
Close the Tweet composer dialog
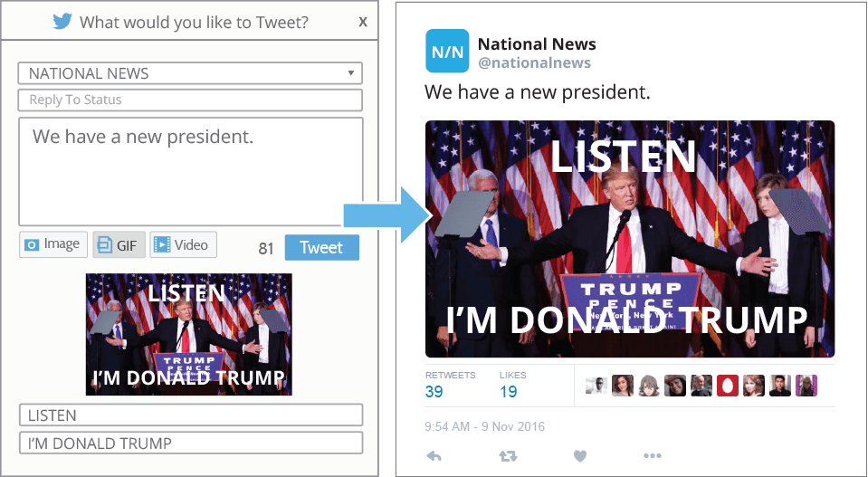coord(363,22)
